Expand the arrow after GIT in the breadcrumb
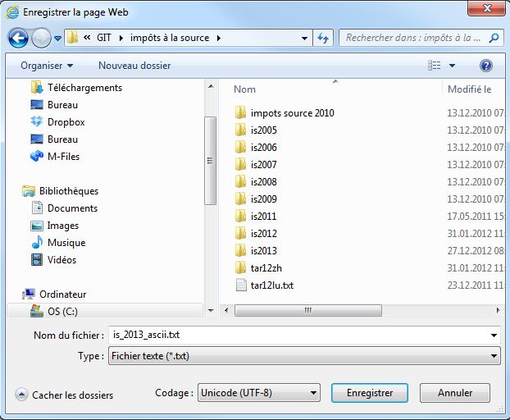 (x=121, y=38)
